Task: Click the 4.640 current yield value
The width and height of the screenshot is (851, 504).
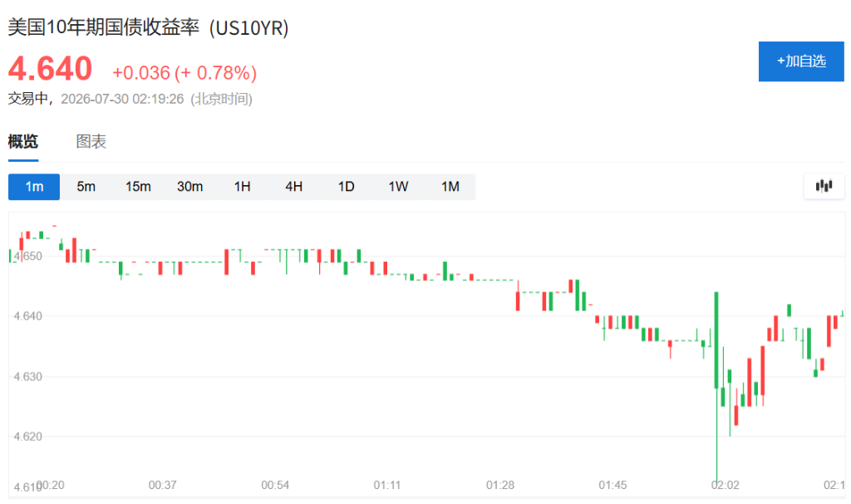Action: (50, 68)
